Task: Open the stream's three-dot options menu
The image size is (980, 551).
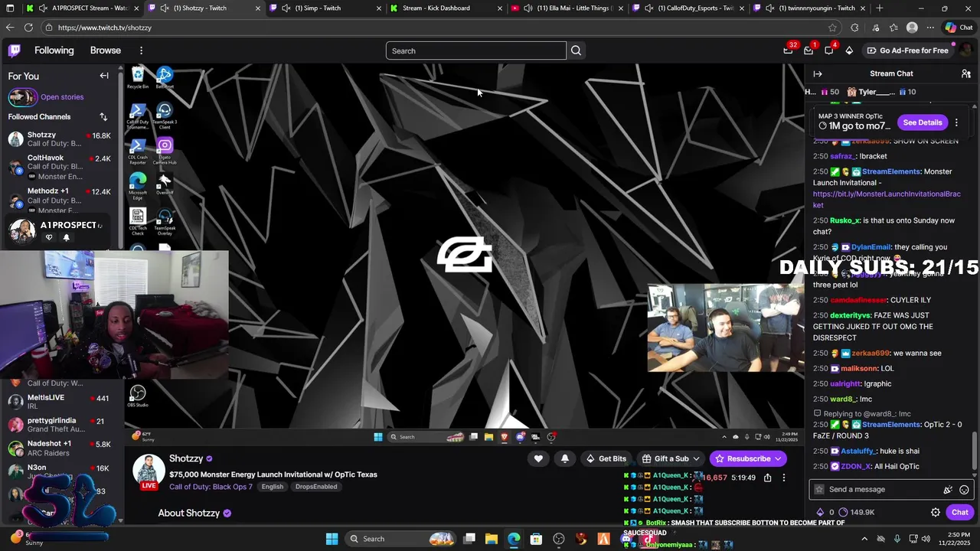Action: (783, 478)
